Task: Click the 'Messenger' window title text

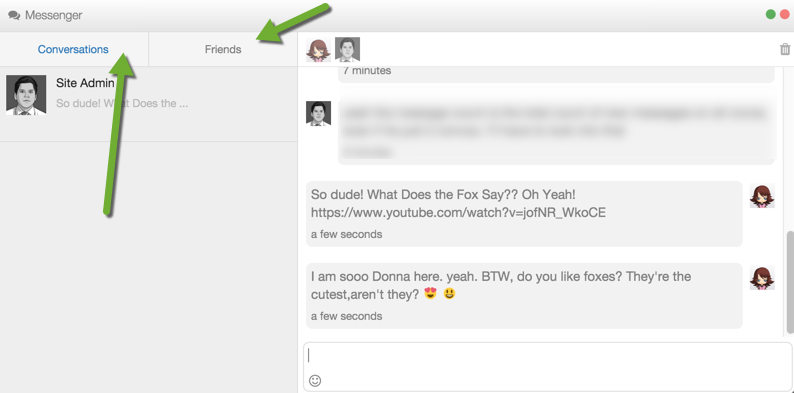Action: pyautogui.click(x=54, y=16)
